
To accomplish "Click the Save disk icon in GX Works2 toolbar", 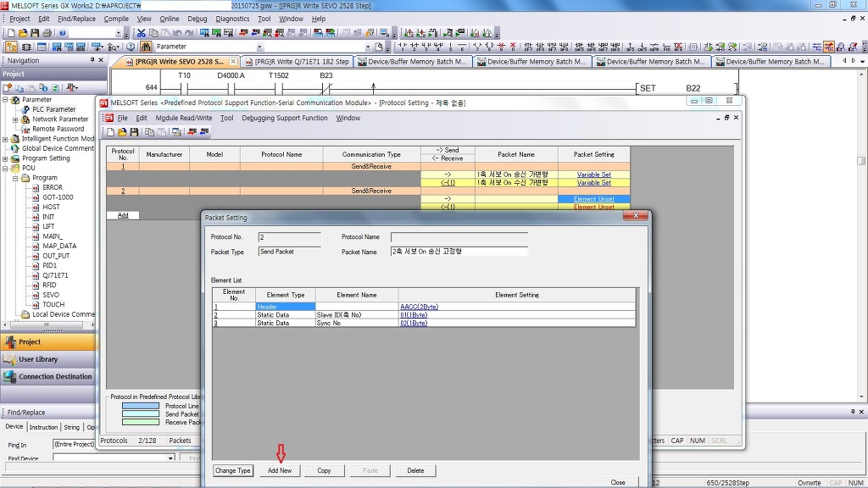I will pos(35,33).
